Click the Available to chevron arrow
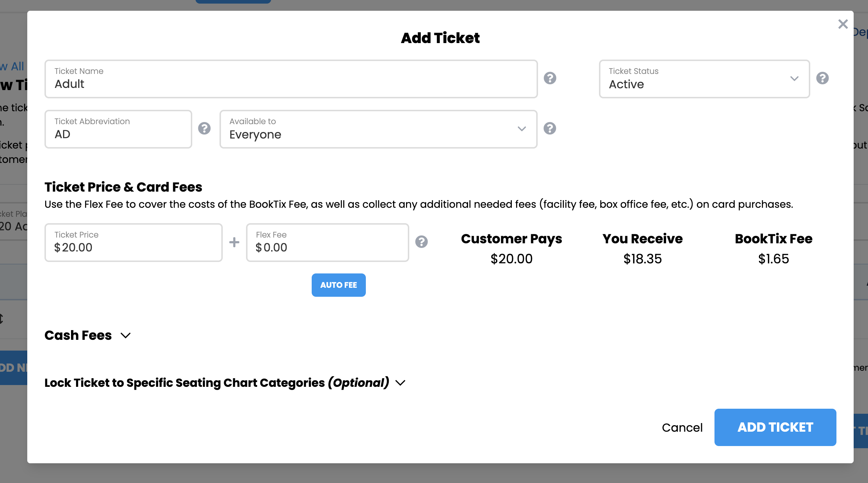Screen dimensions: 868x483 (x=522, y=129)
